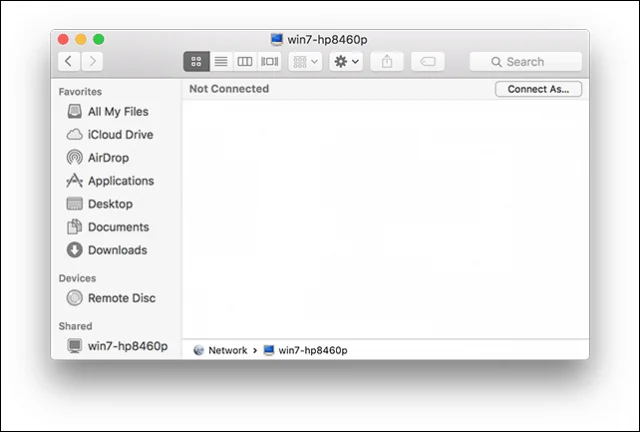Click the Favorites sidebar heading

pyautogui.click(x=80, y=91)
